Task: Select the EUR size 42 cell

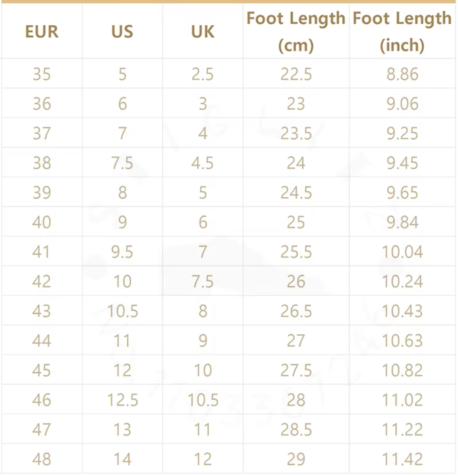Action: (42, 282)
